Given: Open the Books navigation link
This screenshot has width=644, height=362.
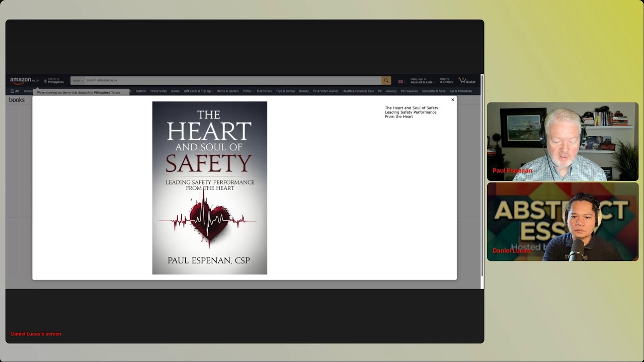Looking at the screenshot, I should click(175, 91).
